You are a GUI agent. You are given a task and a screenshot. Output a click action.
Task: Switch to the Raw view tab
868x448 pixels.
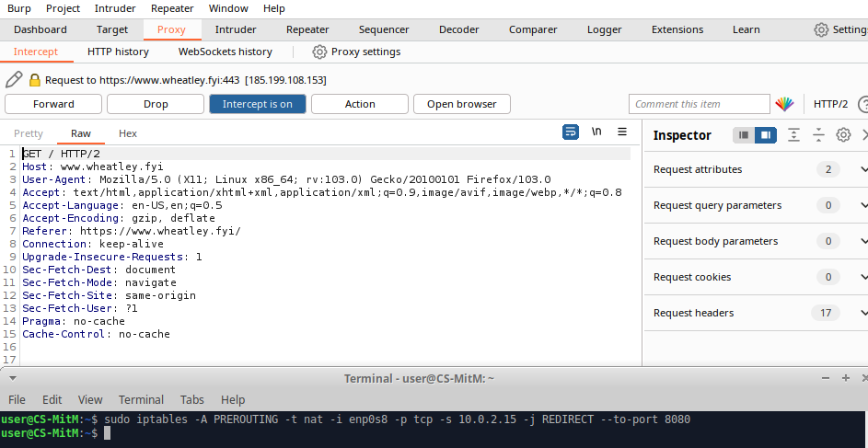coord(81,133)
